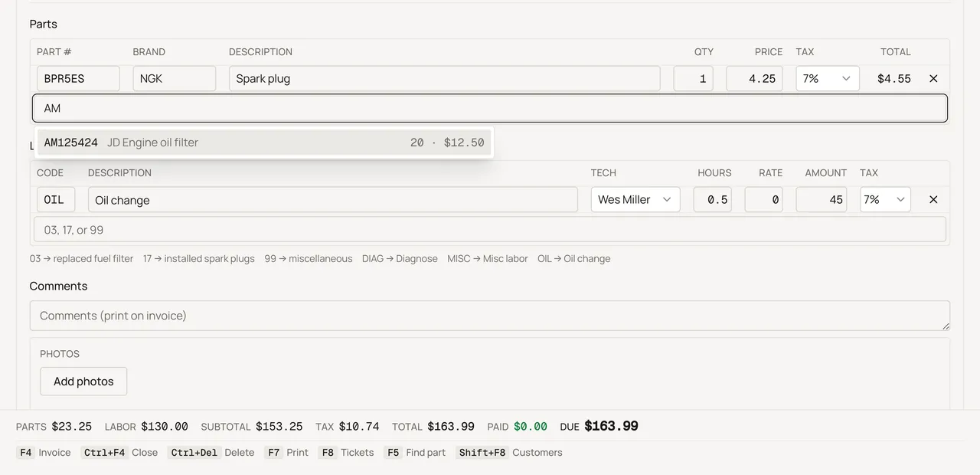The image size is (980, 475).
Task: Click the '17 → installed spark plugs' code hint
Action: pos(199,259)
